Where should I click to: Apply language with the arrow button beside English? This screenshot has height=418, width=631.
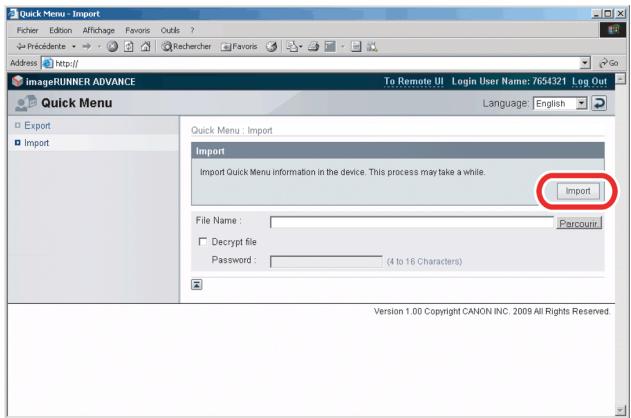click(x=599, y=103)
